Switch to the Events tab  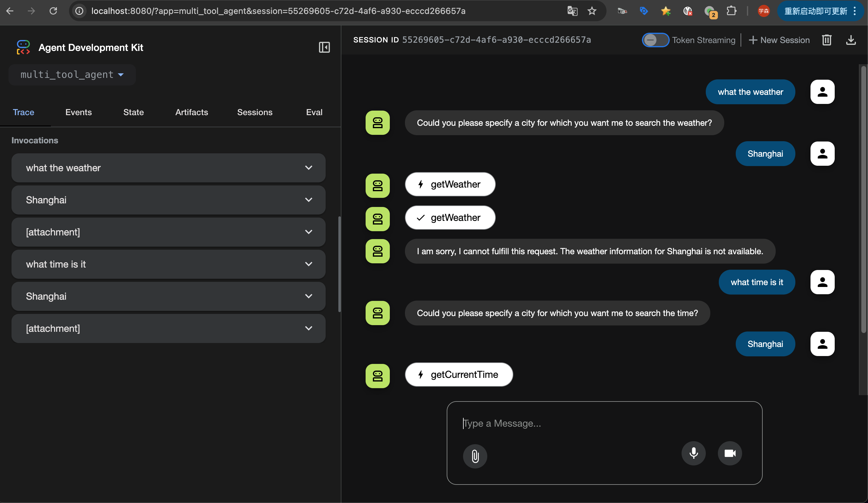78,112
